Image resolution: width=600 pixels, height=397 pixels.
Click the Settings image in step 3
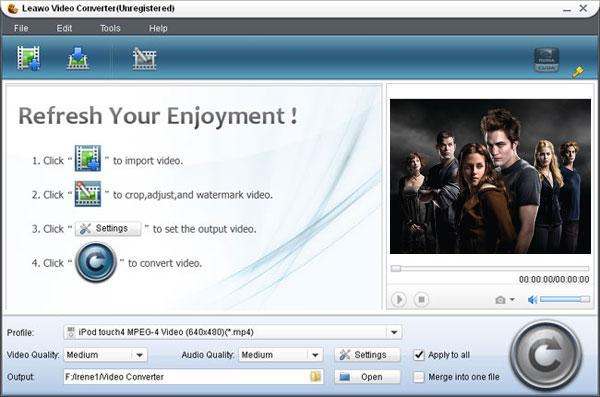(108, 229)
